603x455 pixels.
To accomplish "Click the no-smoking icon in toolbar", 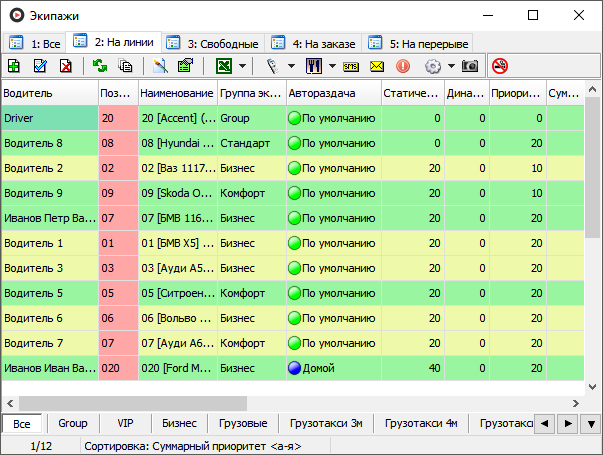I will (x=499, y=67).
